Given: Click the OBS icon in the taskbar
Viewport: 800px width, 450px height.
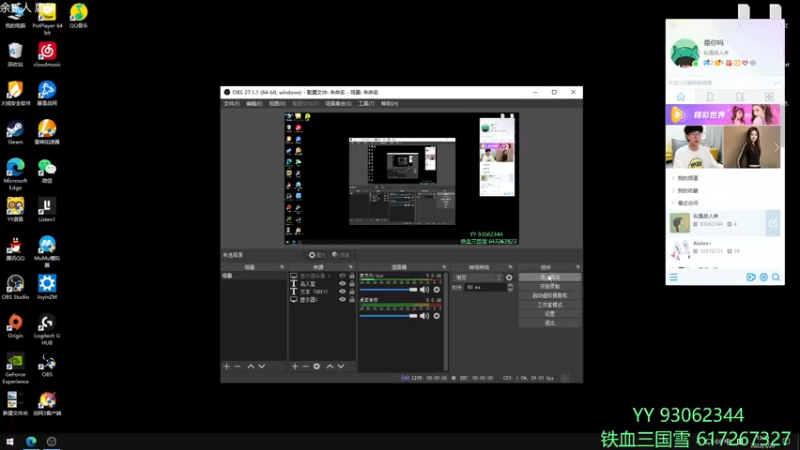Looking at the screenshot, I should point(52,441).
